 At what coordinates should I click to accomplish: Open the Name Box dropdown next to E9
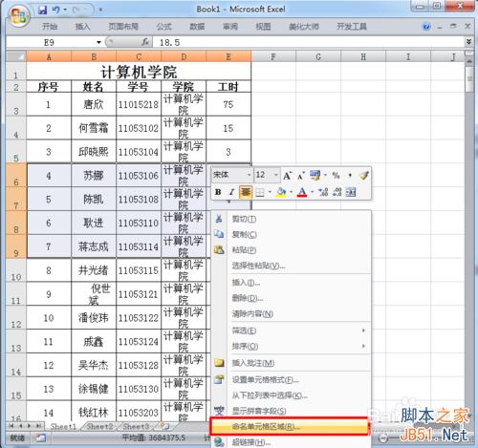(98, 42)
